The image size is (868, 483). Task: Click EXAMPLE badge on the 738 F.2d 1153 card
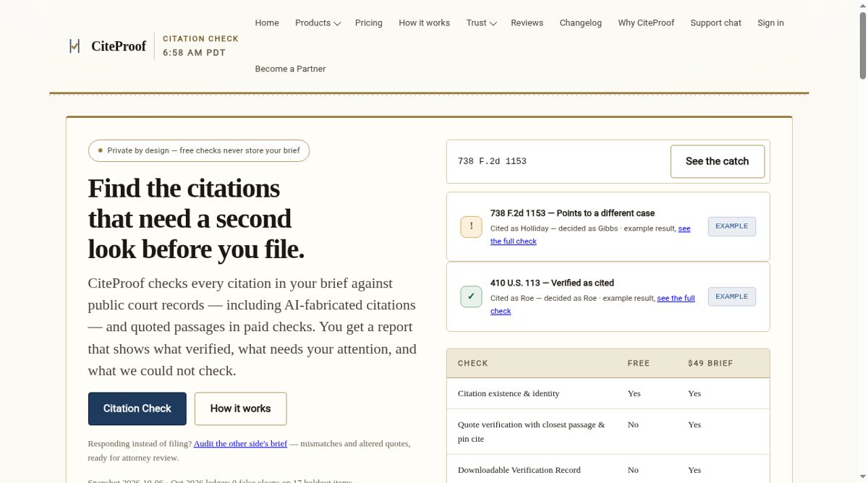[732, 226]
